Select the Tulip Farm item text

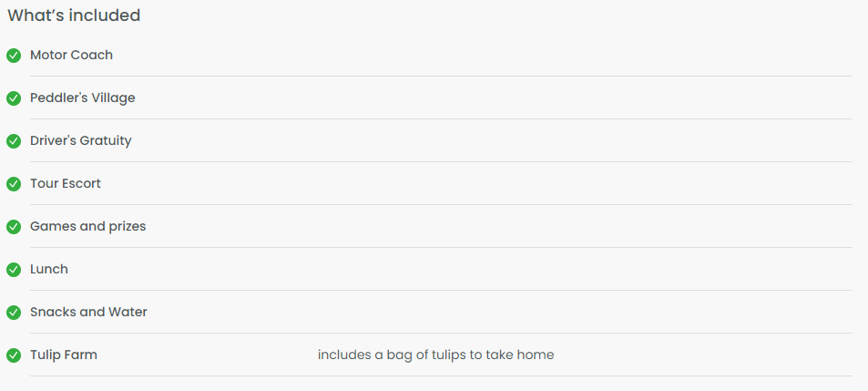[64, 355]
